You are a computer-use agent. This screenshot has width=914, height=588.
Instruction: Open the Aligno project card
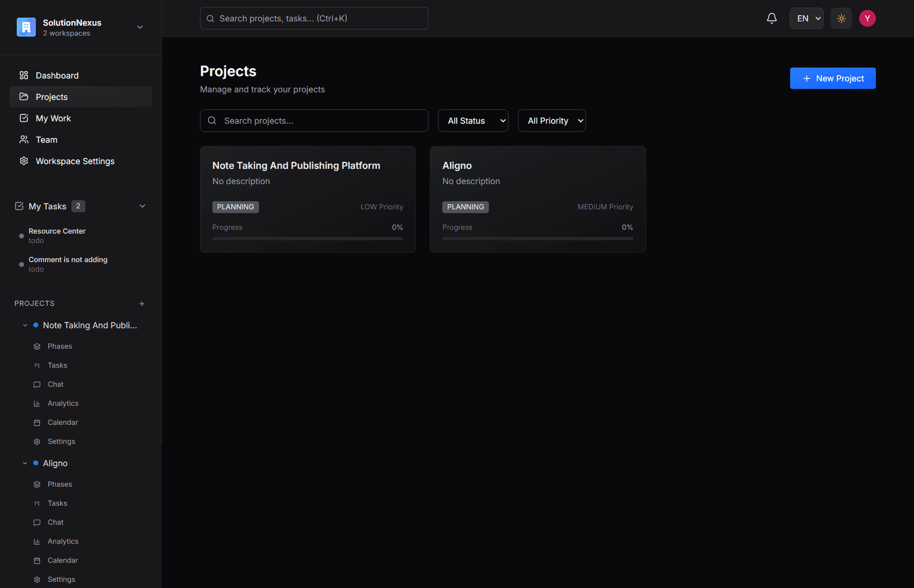(x=538, y=199)
